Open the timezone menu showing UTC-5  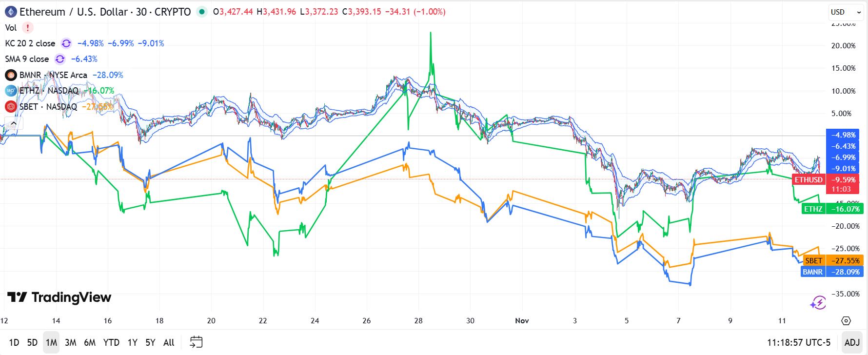798,342
